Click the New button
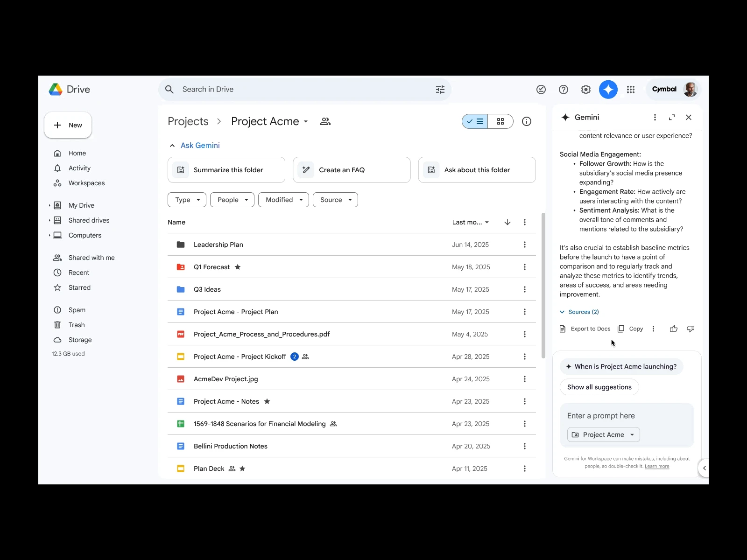Screen dimensions: 747x560 coord(68,125)
